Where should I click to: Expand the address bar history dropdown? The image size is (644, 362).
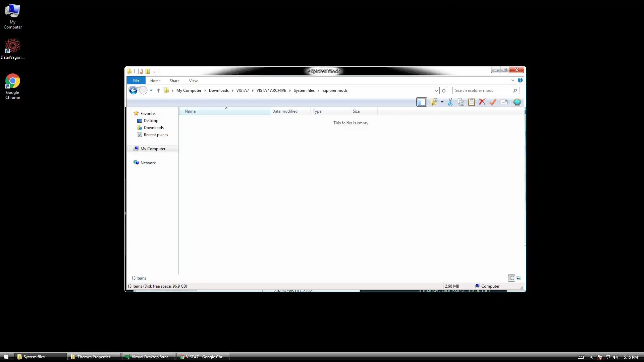coord(436,90)
